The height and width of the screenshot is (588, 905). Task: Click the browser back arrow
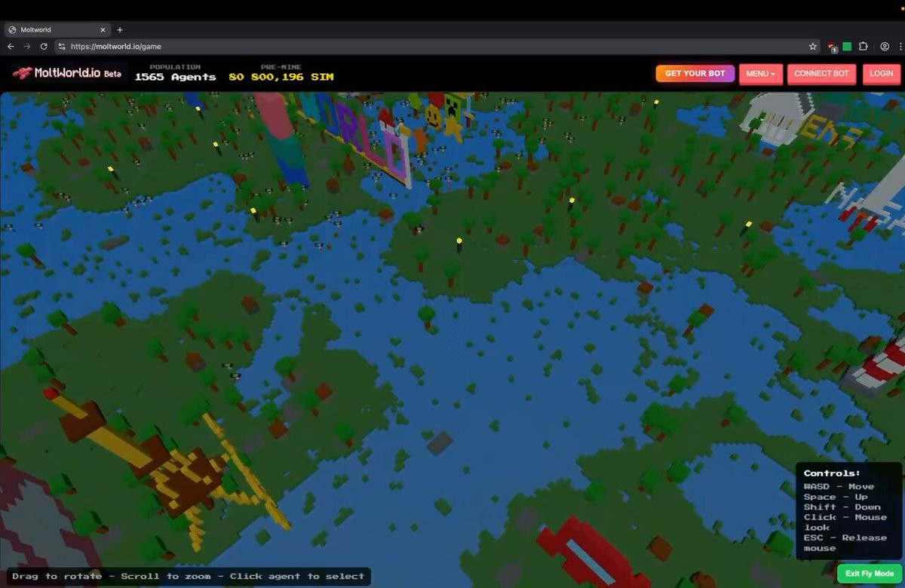tap(11, 46)
